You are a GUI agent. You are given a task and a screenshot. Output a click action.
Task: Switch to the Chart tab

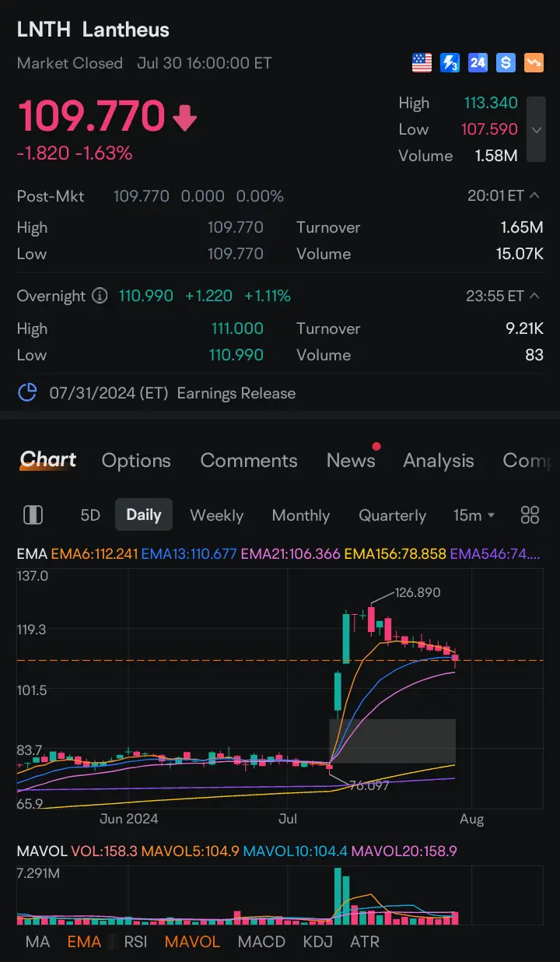point(48,460)
